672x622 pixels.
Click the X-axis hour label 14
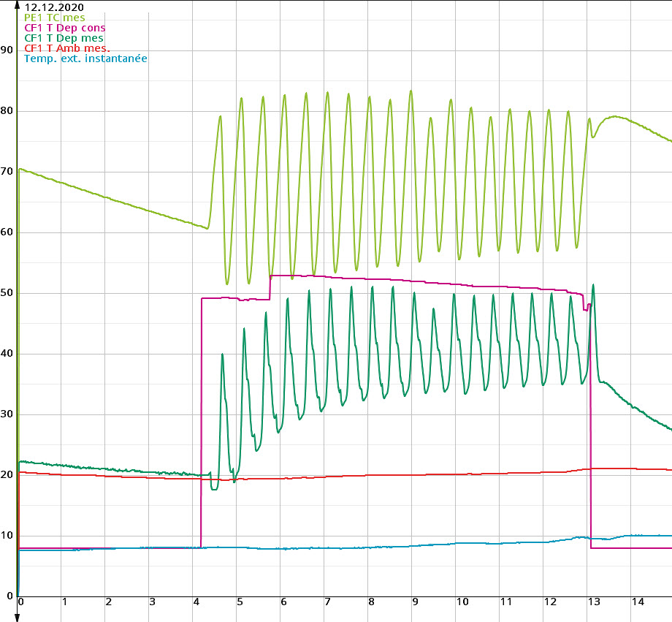[x=638, y=602]
